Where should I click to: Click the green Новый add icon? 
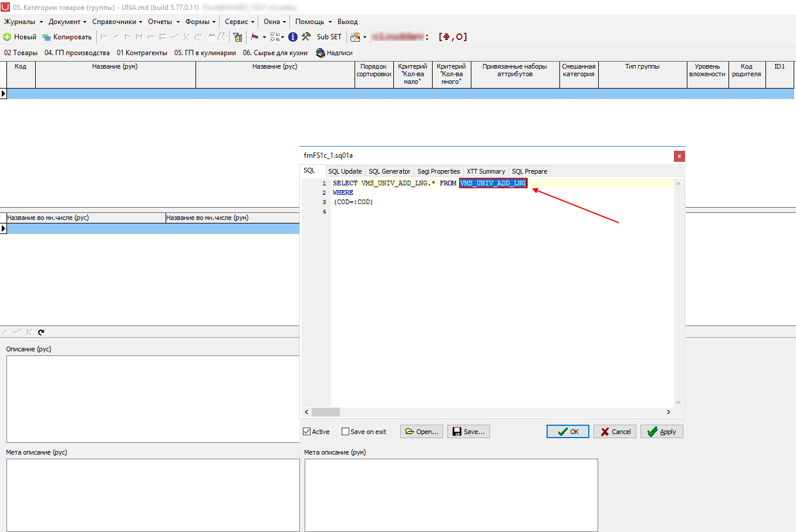(x=7, y=37)
